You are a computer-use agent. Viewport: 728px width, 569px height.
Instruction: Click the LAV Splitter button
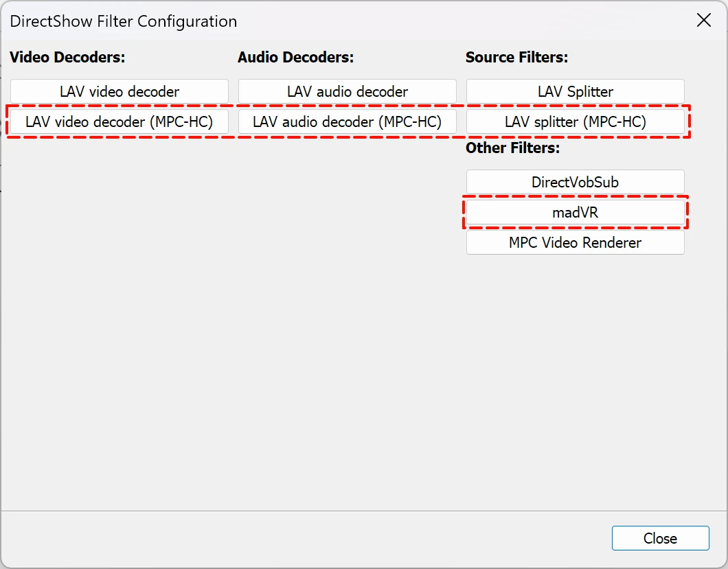pos(576,91)
